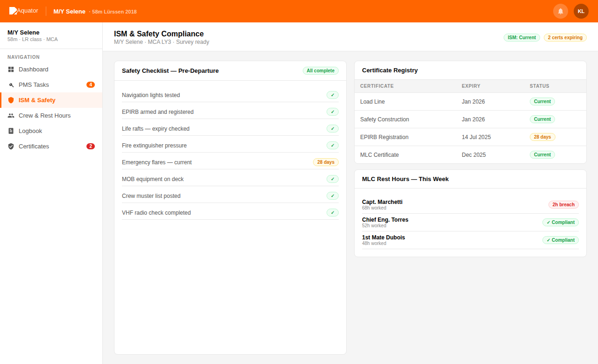
Task: Click the Current status for Load Line
Action: pos(542,102)
